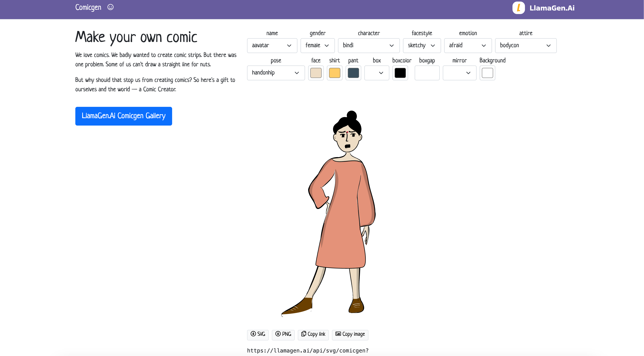Open the character dropdown showing bindi
This screenshot has width=644, height=356.
tap(368, 45)
